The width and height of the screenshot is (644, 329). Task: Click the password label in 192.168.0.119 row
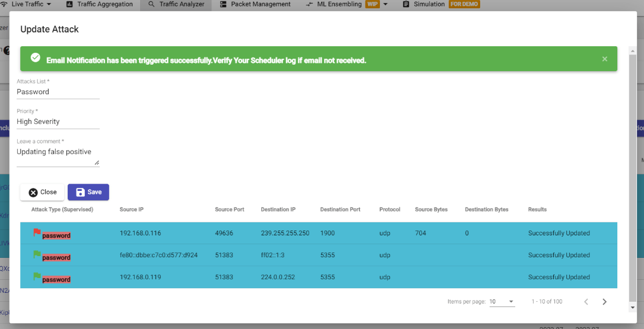coord(56,279)
